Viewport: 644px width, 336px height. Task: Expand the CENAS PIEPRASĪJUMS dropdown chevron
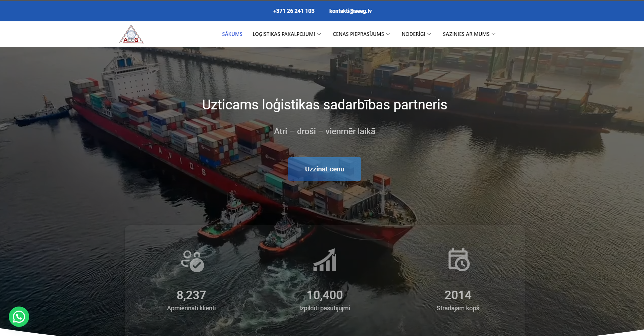click(388, 34)
